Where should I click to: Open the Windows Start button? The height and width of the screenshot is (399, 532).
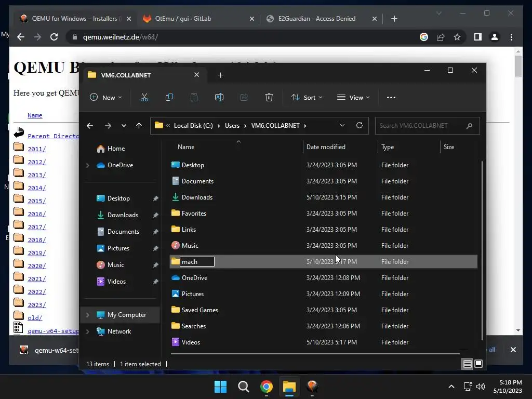click(220, 387)
